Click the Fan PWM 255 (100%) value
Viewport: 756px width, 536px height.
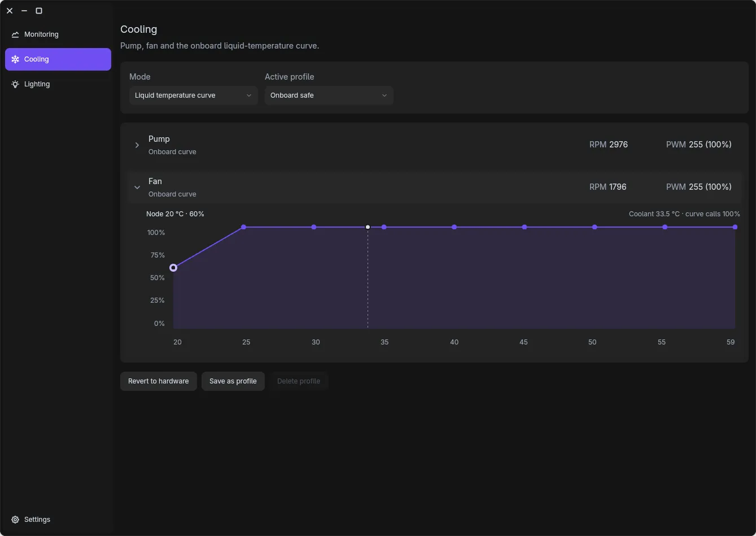710,187
